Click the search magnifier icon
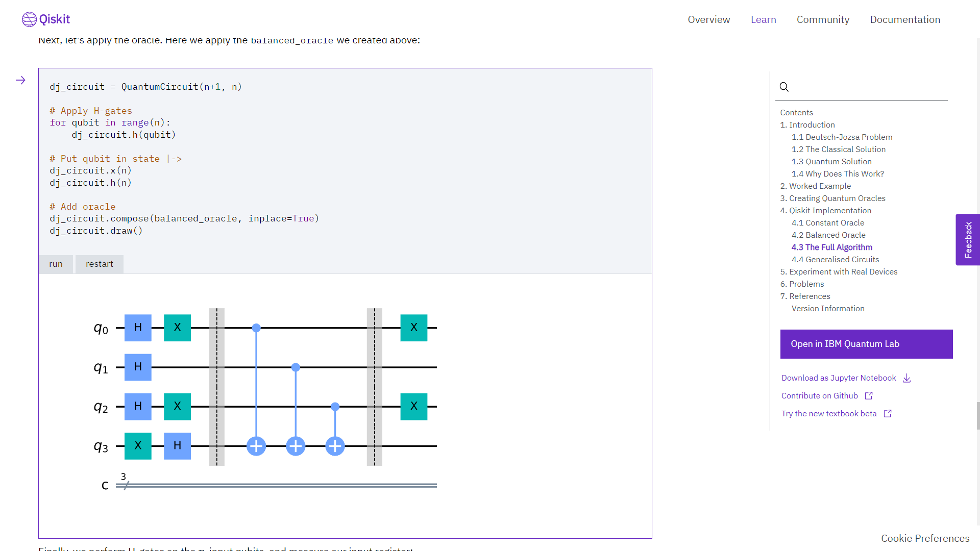Screen dimensions: 980x551 point(784,87)
